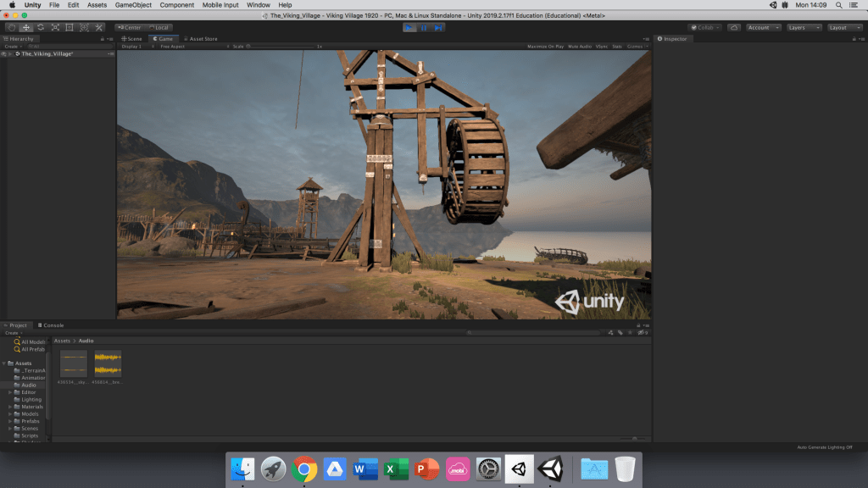This screenshot has height=488, width=868.
Task: Switch to the Scene tab
Action: pos(132,38)
